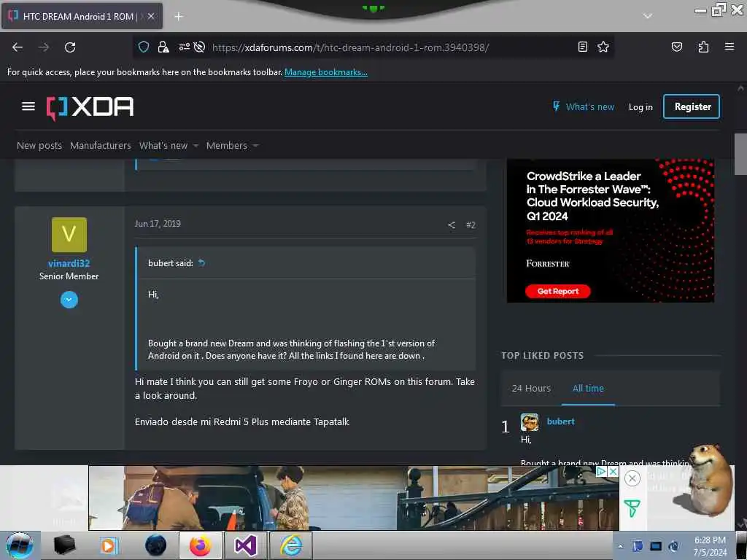Open the media player taskbar icon
Screen dimensions: 747x560
tap(109, 545)
